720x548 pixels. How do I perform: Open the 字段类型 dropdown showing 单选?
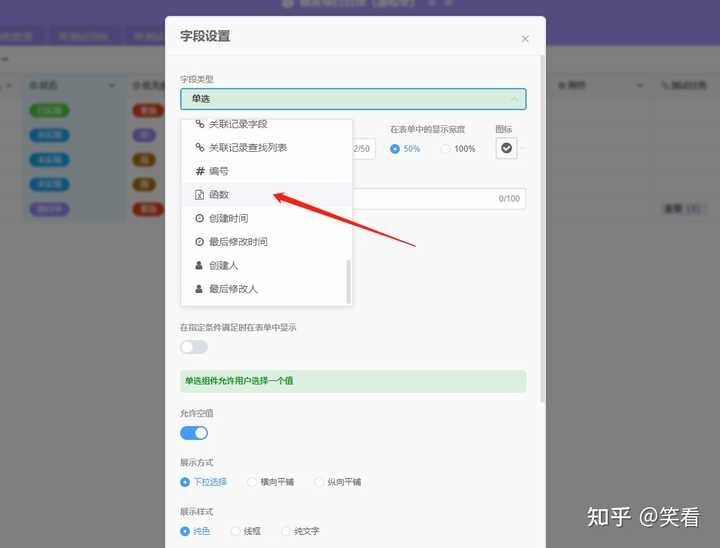pyautogui.click(x=353, y=99)
